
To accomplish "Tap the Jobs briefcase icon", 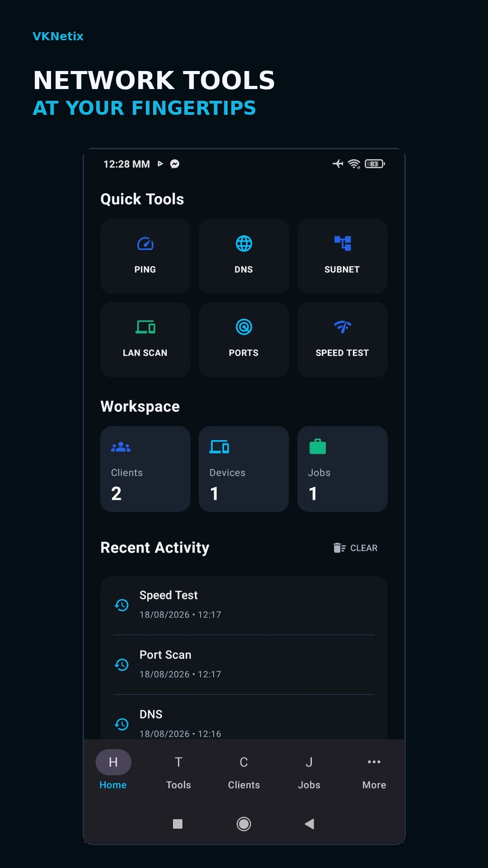I will [318, 446].
